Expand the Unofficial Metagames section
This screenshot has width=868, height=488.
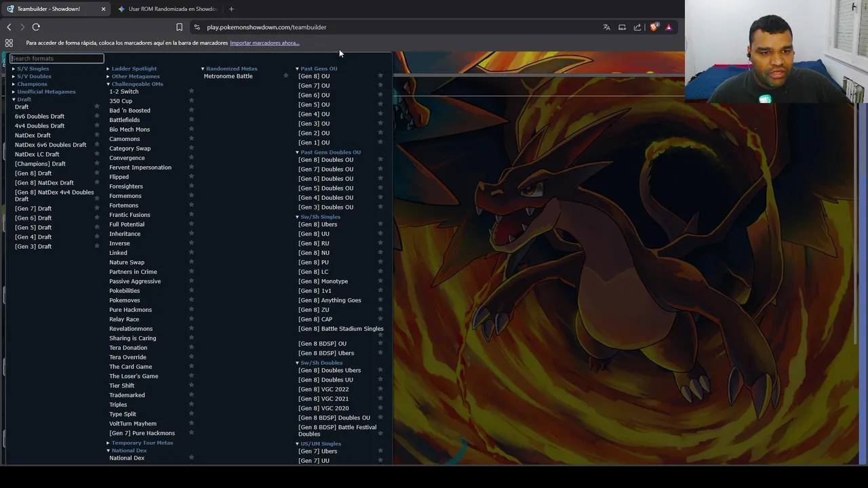pos(44,91)
